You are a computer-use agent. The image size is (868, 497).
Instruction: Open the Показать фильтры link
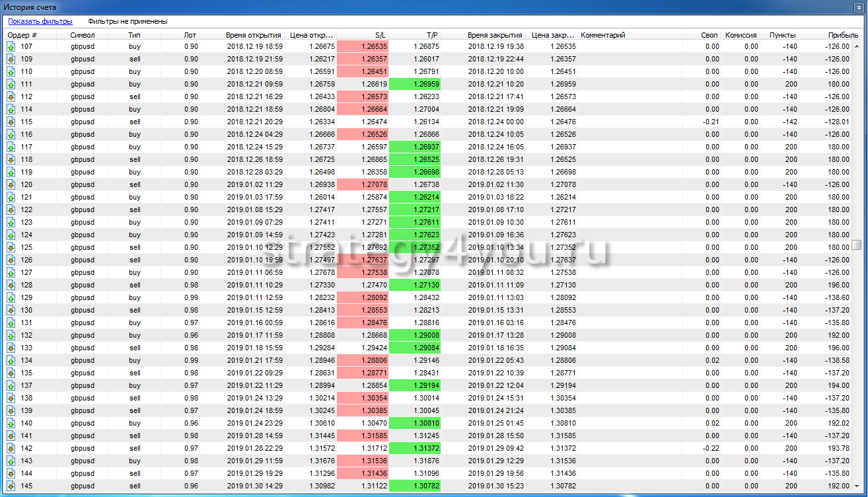point(40,22)
